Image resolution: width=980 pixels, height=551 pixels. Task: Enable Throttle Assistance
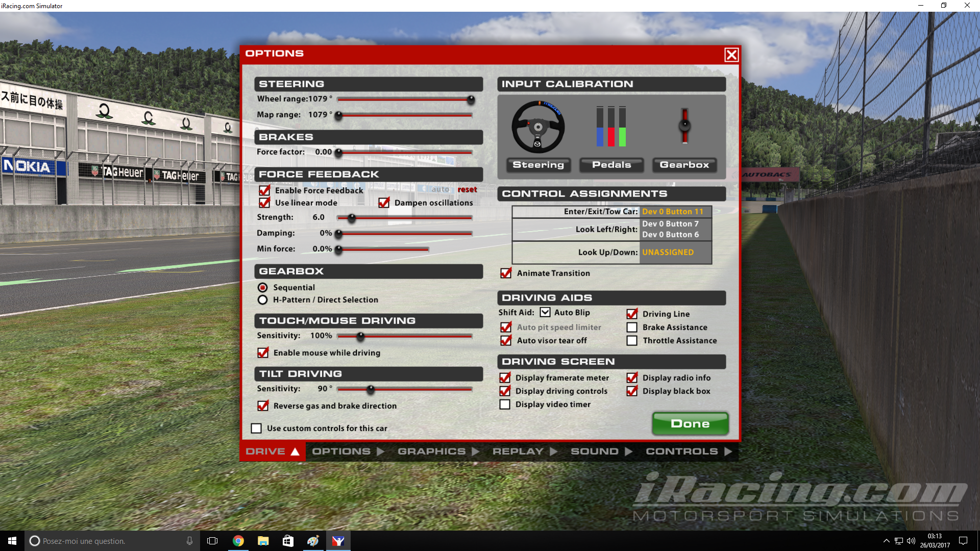click(x=632, y=340)
